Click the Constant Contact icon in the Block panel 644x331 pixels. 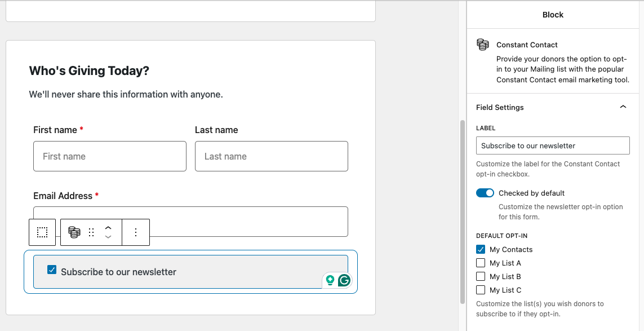point(483,45)
